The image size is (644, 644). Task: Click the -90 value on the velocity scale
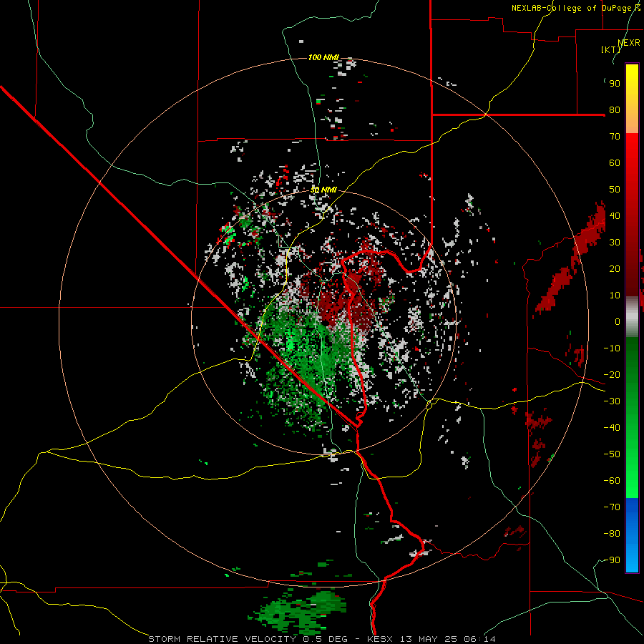coord(612,560)
